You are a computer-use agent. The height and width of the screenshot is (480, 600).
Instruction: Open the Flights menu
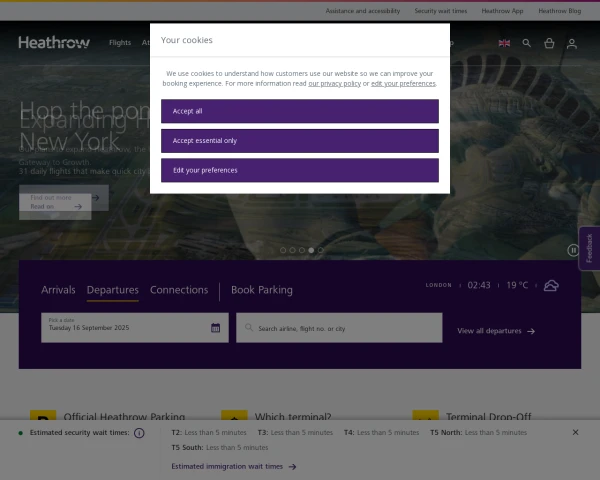coord(120,42)
